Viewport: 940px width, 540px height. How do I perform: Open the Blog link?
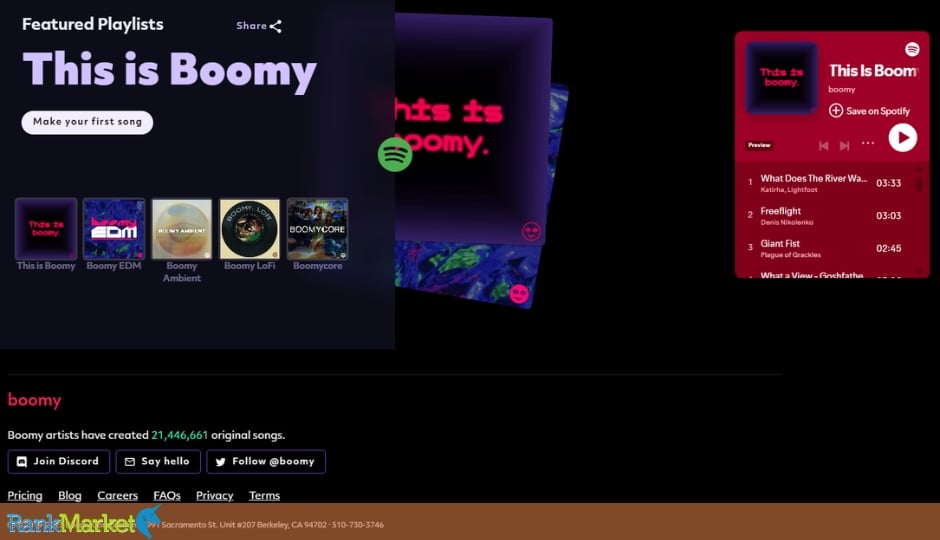pos(70,496)
